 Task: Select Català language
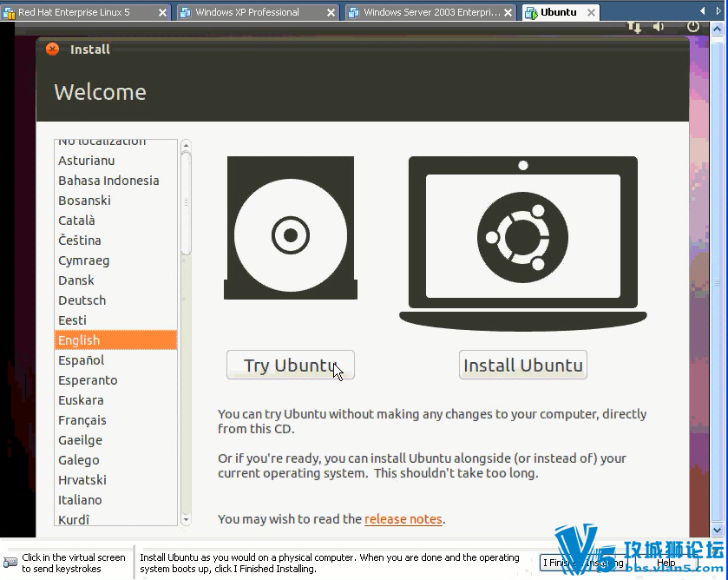(115, 221)
